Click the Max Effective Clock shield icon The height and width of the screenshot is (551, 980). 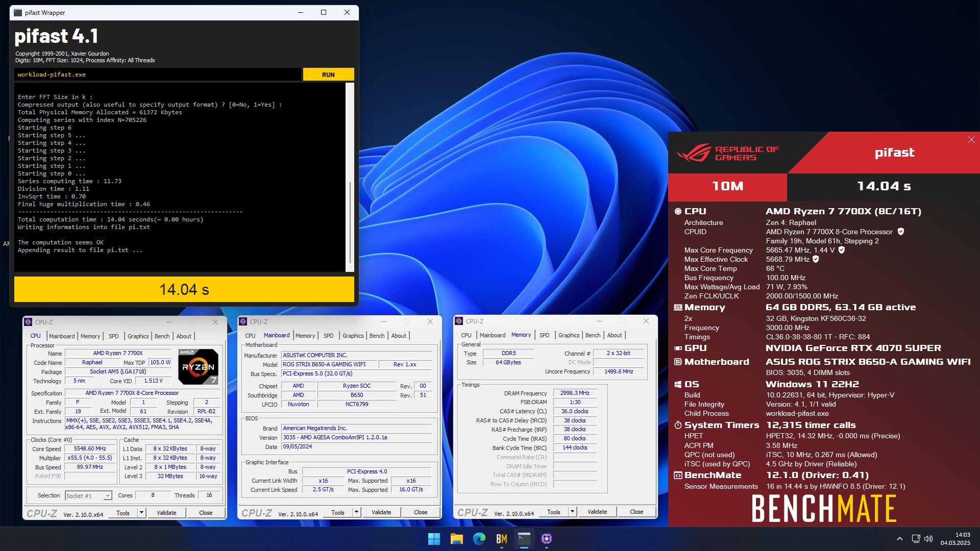coord(816,259)
